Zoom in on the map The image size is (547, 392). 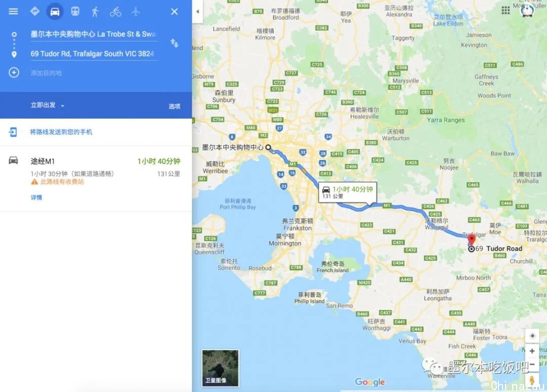click(x=532, y=351)
